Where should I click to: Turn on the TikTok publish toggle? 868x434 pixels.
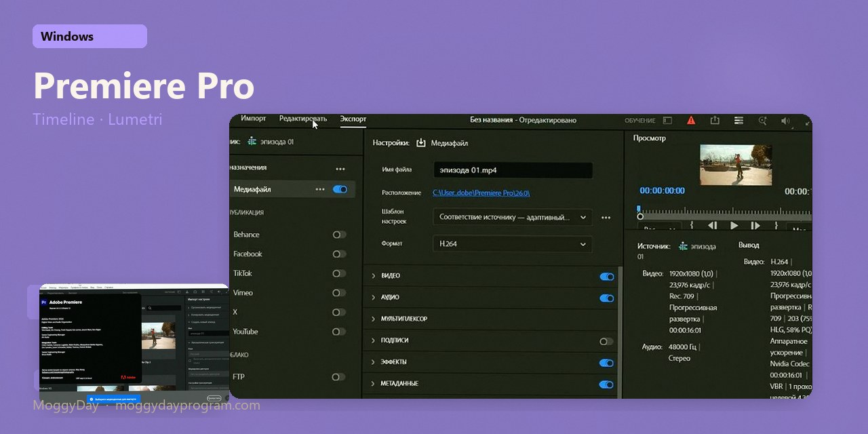[339, 273]
